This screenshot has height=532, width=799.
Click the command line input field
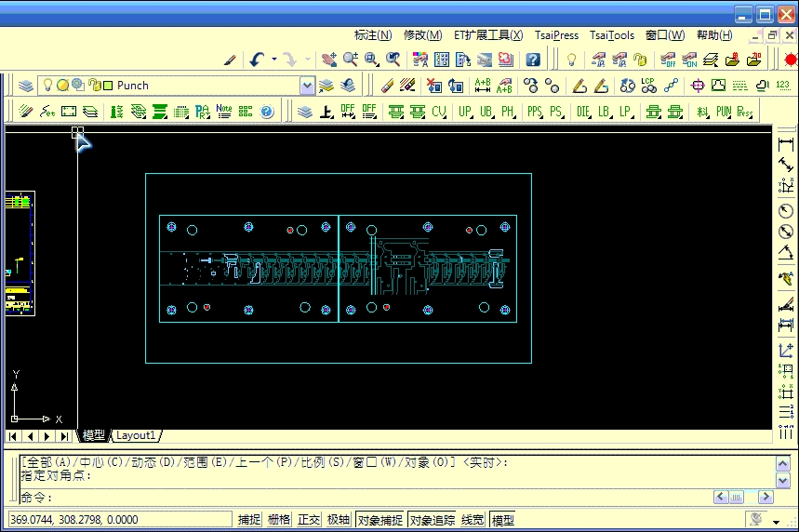(x=372, y=498)
